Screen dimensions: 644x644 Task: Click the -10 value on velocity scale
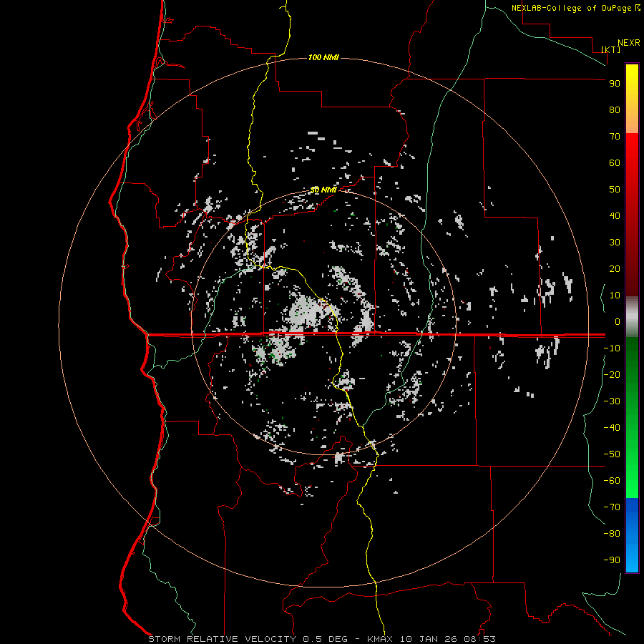click(612, 348)
